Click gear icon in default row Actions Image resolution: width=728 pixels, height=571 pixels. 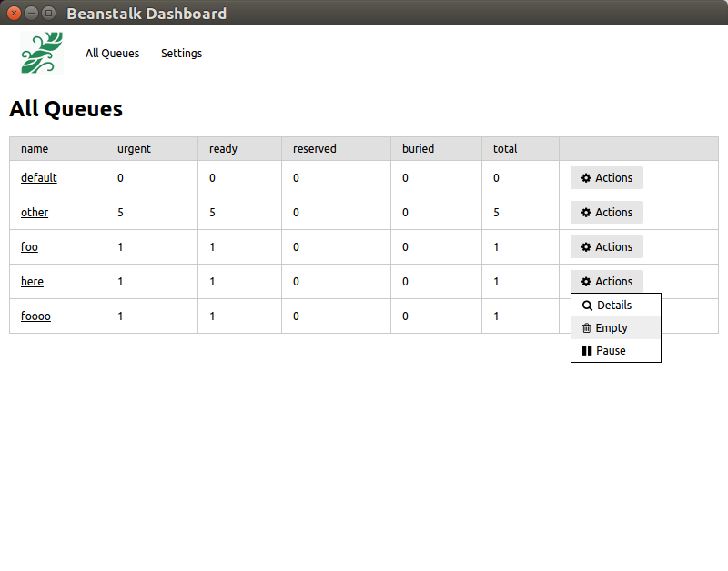(x=586, y=178)
